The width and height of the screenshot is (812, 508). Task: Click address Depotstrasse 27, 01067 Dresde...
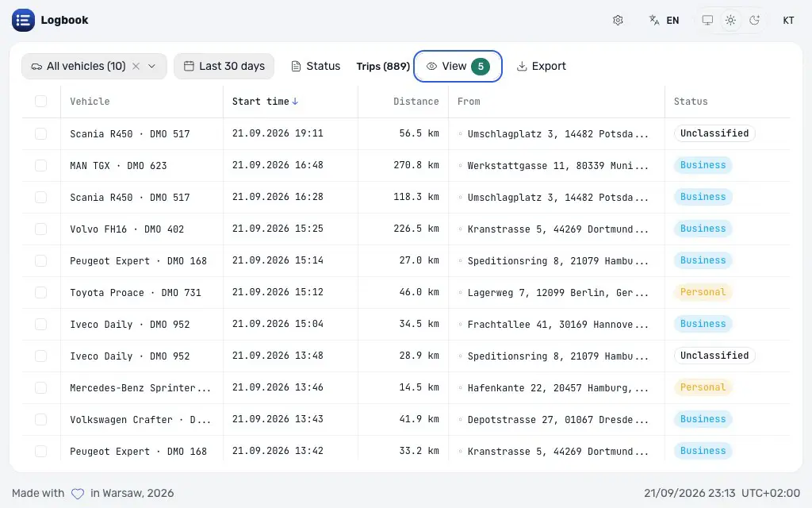coord(557,419)
